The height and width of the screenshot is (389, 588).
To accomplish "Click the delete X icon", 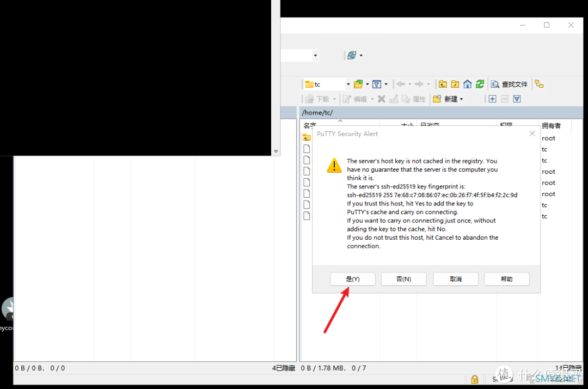I will pos(381,99).
